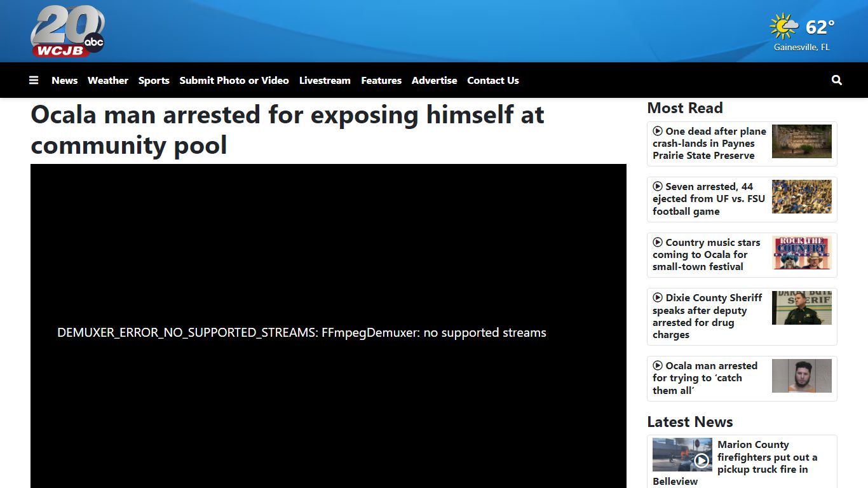Click the article headline about community pool
The width and height of the screenshot is (868, 488).
tap(287, 130)
